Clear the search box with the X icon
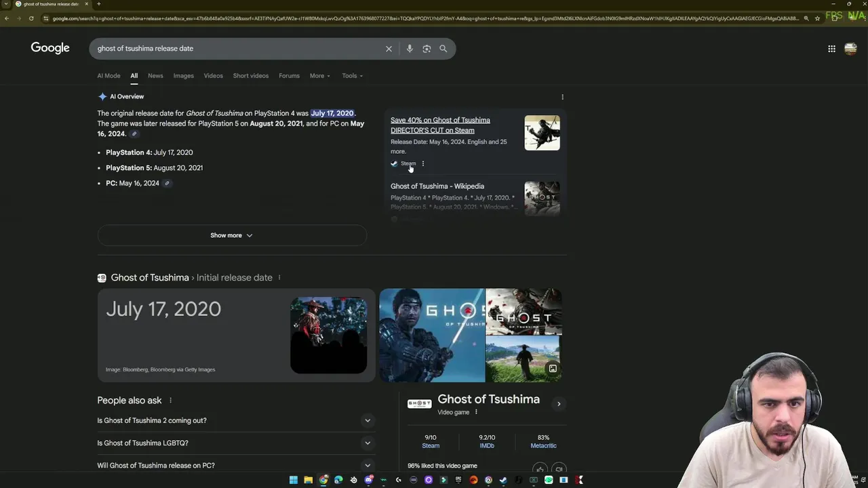The image size is (868, 488). [389, 49]
